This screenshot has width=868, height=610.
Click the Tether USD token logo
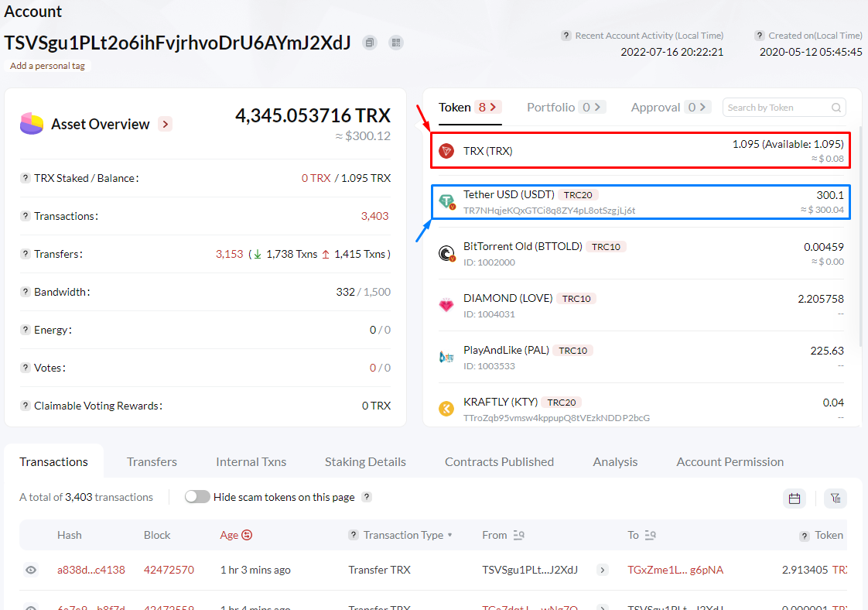tap(446, 202)
